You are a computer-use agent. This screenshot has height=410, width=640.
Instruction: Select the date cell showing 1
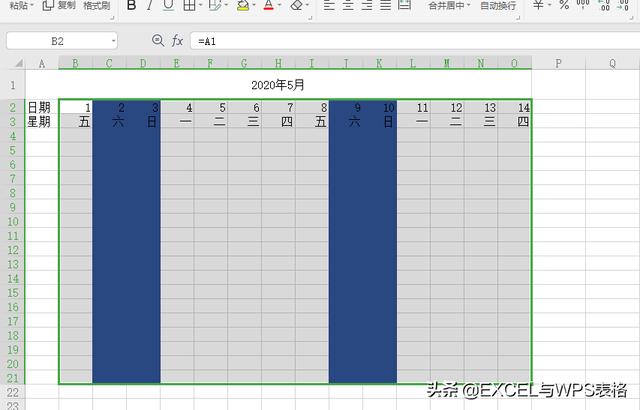tap(76, 107)
